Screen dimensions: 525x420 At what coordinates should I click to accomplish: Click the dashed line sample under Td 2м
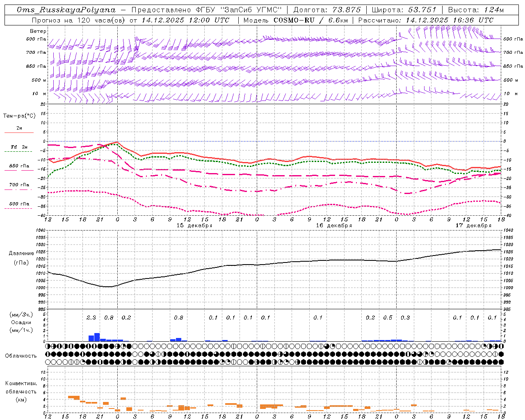19,151
